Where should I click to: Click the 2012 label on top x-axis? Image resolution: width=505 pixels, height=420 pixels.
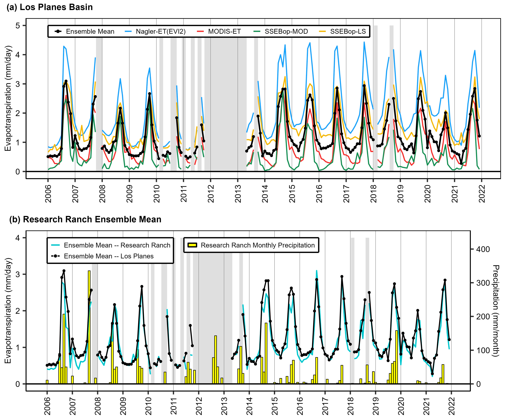211,194
